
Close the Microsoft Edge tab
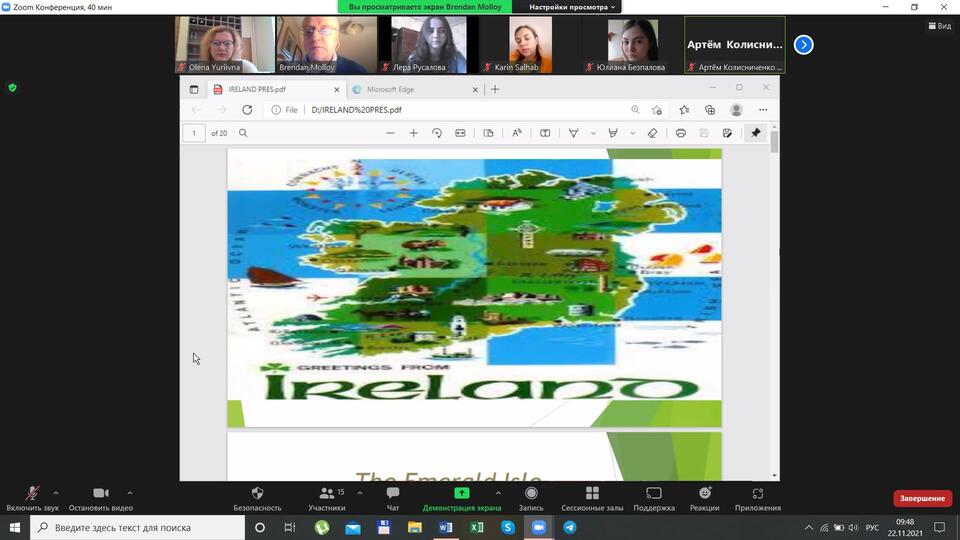click(475, 89)
